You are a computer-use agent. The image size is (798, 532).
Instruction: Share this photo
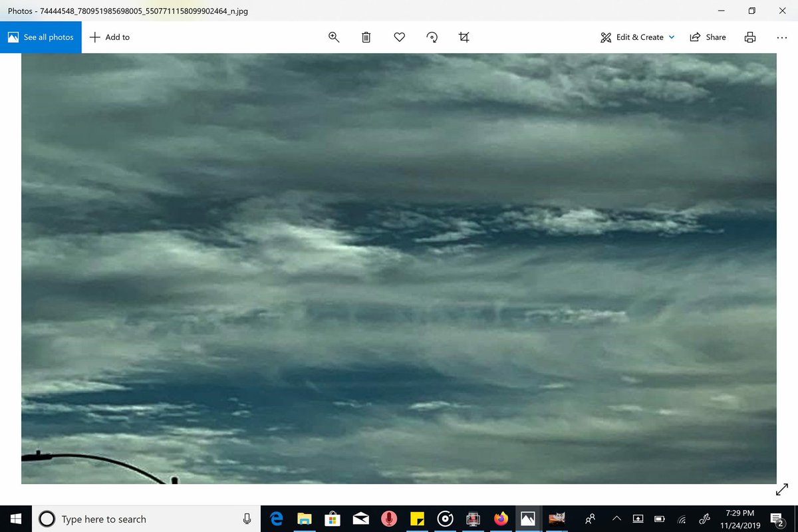point(708,37)
